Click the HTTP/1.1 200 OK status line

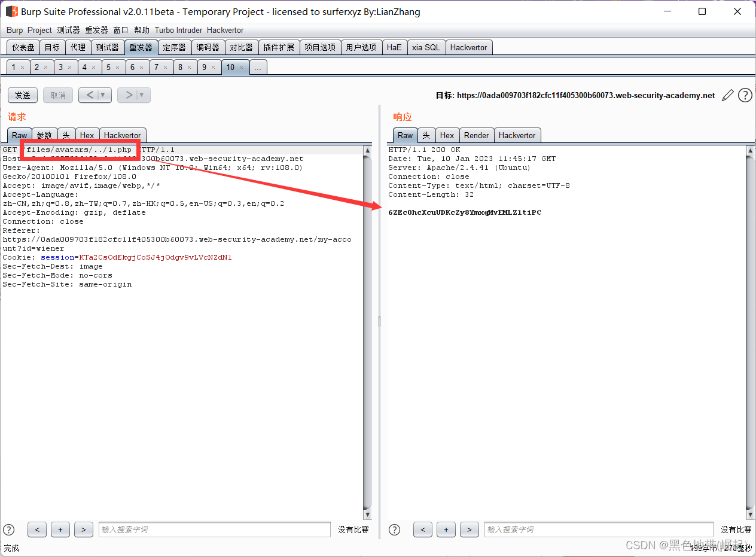(x=424, y=150)
